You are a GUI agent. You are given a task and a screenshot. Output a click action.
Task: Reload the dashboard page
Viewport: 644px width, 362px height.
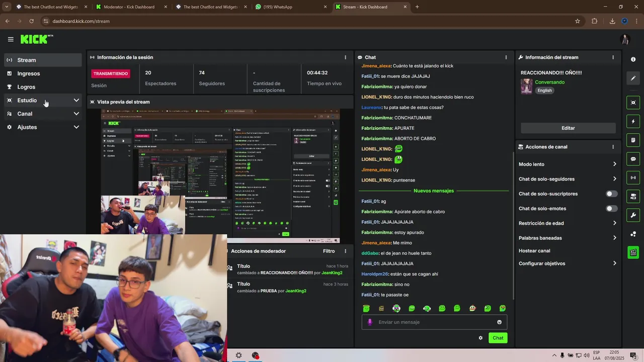point(31,21)
